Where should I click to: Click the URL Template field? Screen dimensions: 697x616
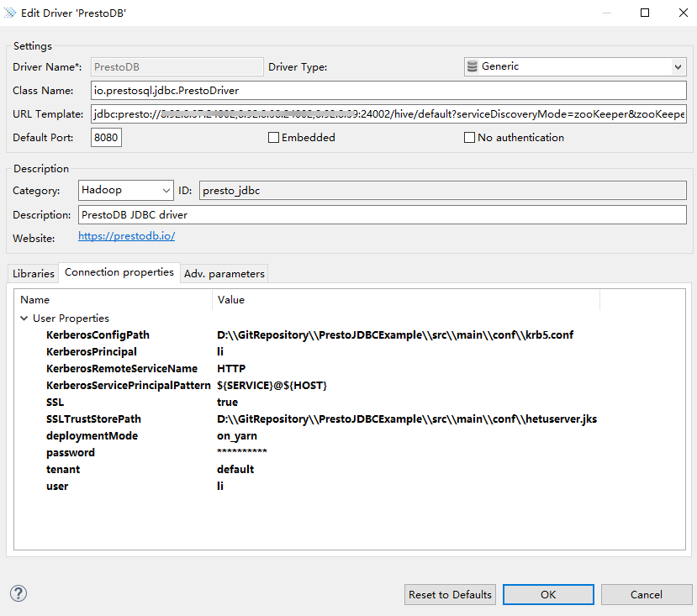(388, 114)
